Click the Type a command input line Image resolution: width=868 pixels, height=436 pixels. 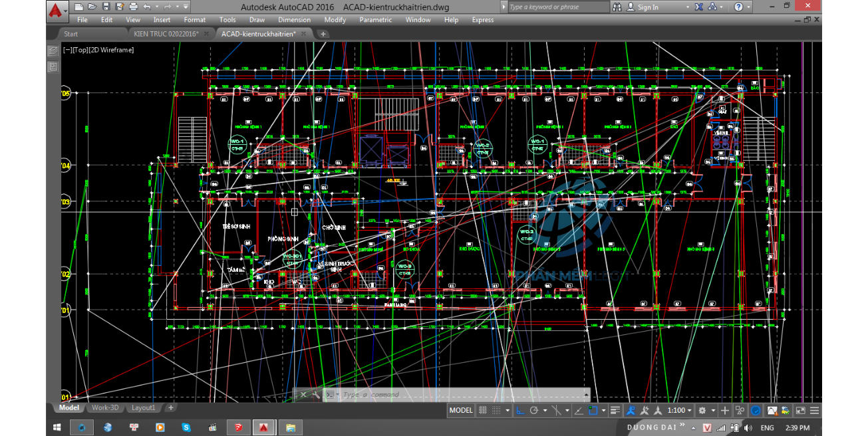point(459,395)
